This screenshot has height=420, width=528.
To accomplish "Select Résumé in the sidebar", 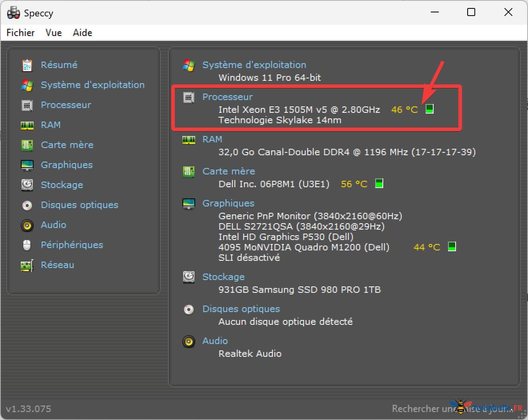I will pyautogui.click(x=59, y=65).
